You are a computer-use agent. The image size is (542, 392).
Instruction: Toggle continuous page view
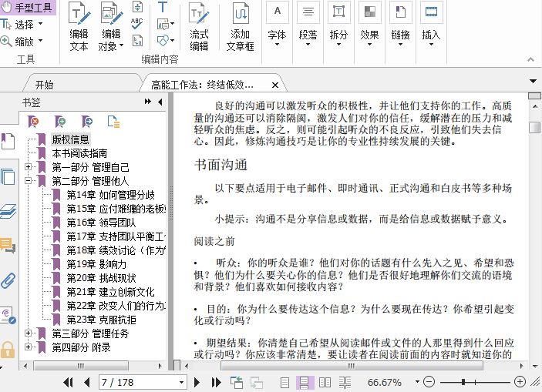pos(305,383)
